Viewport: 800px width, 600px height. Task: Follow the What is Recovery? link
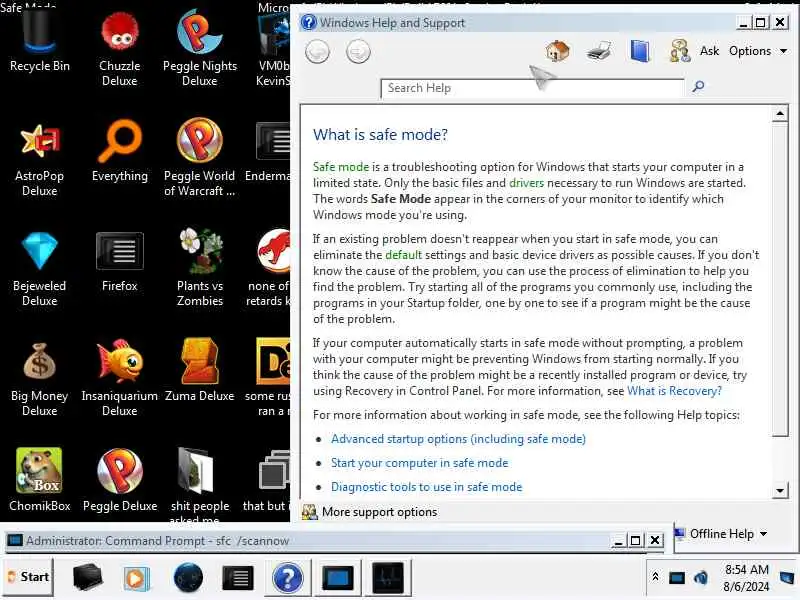[x=674, y=391]
